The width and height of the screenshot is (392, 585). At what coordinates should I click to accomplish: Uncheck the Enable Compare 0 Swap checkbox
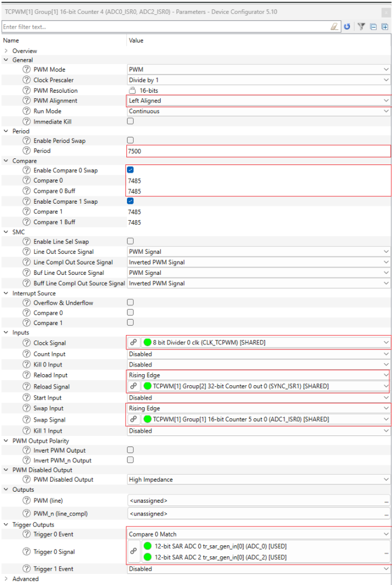(x=130, y=170)
